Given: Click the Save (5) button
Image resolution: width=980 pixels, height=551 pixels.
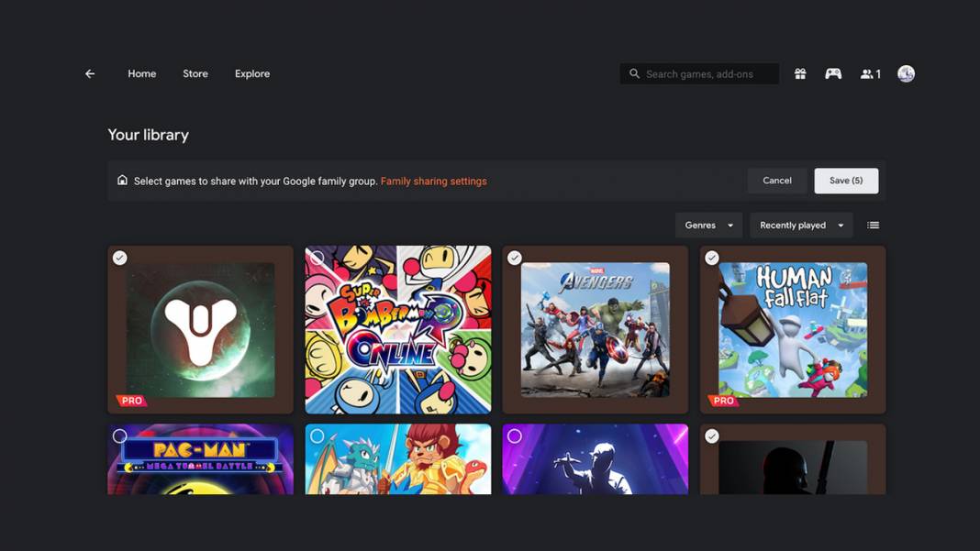Looking at the screenshot, I should pos(845,181).
